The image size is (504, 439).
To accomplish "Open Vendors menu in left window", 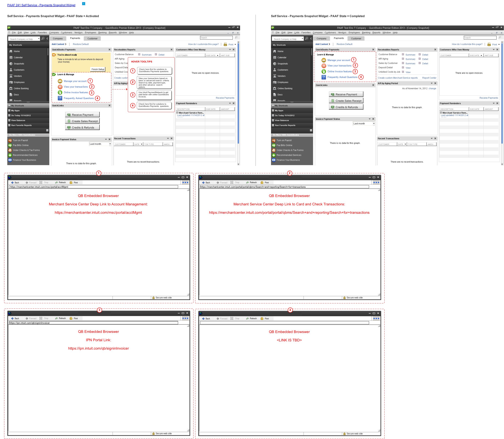I will [x=78, y=33].
